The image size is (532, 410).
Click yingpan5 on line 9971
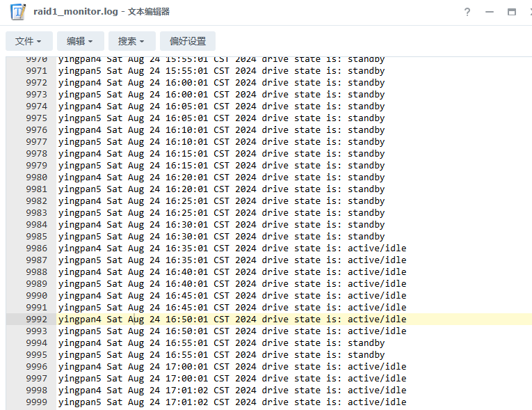click(79, 71)
